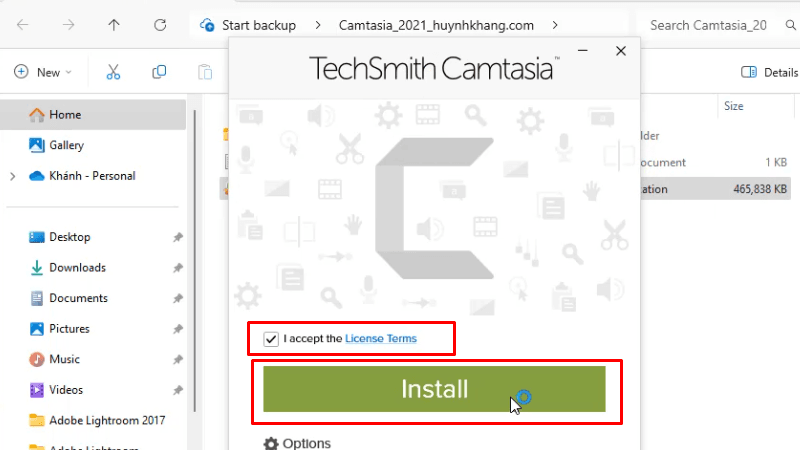
Task: Toggle the accept license terms checkbox
Action: 271,339
